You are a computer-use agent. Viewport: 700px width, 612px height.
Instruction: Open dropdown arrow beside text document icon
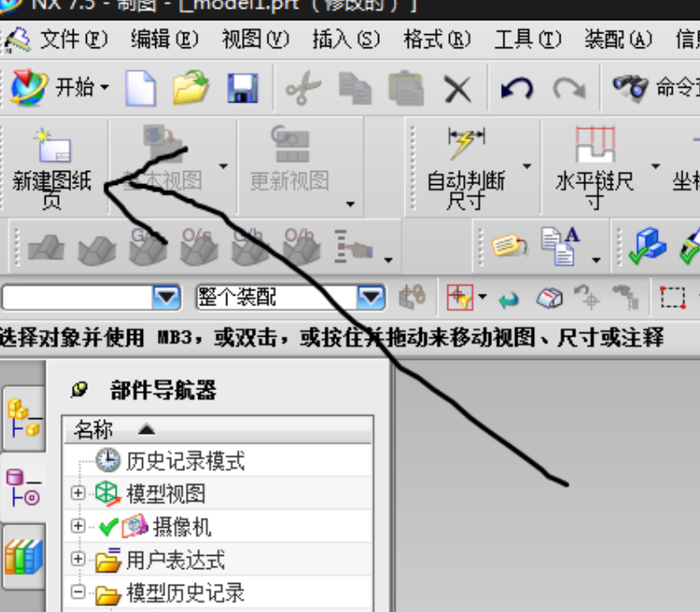596,260
